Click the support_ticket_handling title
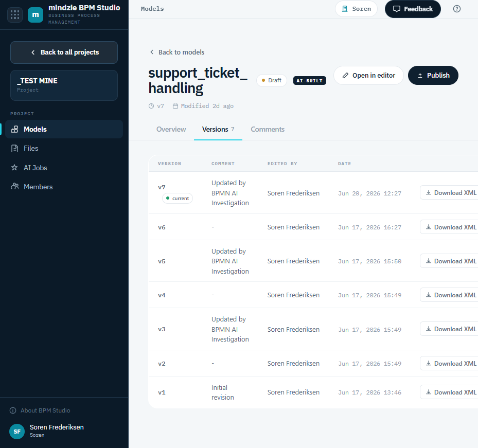 [x=198, y=80]
